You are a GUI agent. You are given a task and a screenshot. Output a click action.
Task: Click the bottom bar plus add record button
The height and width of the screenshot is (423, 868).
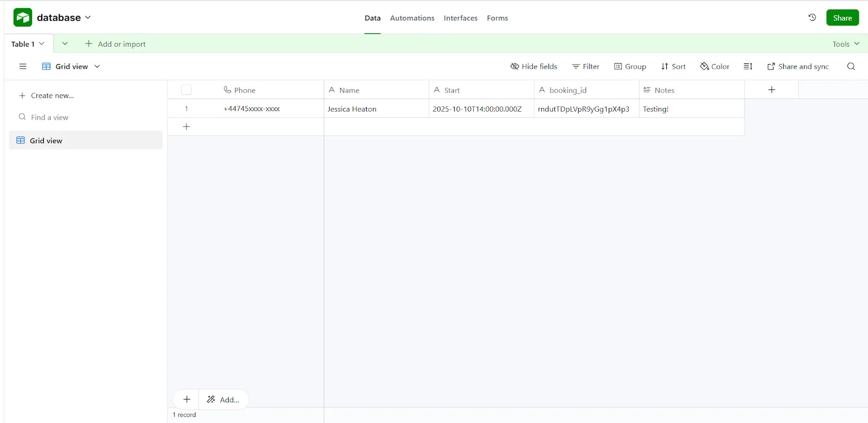pos(187,399)
